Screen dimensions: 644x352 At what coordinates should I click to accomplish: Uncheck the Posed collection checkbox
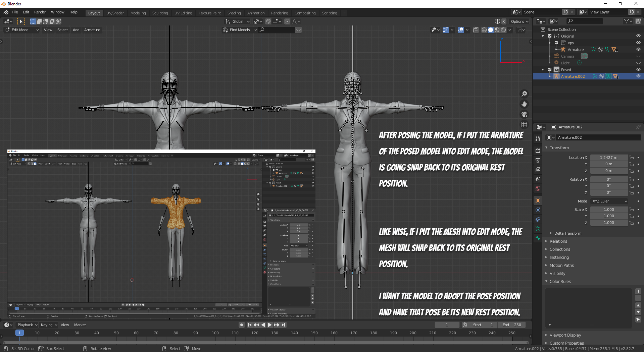click(x=550, y=70)
